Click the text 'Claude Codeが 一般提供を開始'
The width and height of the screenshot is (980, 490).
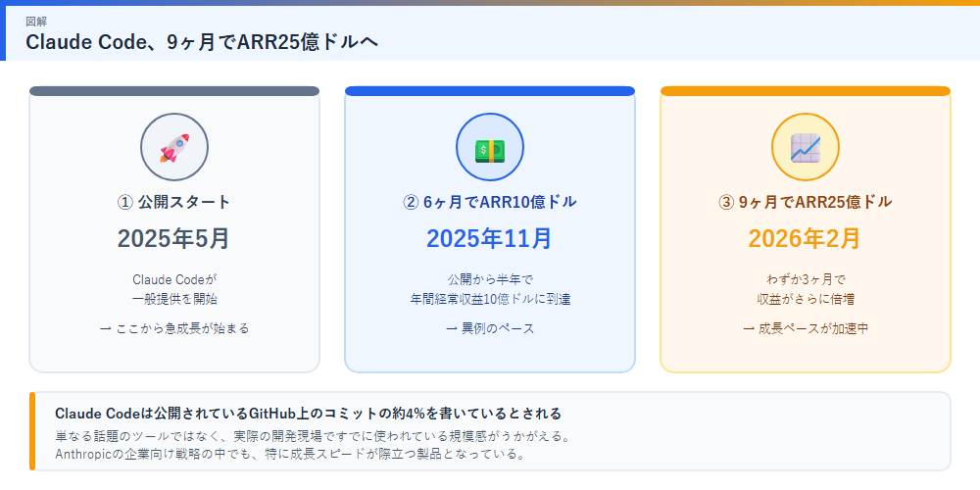point(174,289)
